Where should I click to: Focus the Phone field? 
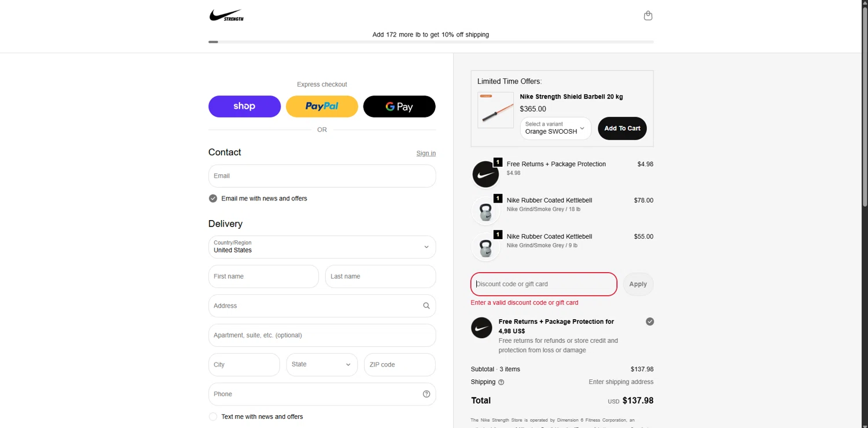coord(322,394)
